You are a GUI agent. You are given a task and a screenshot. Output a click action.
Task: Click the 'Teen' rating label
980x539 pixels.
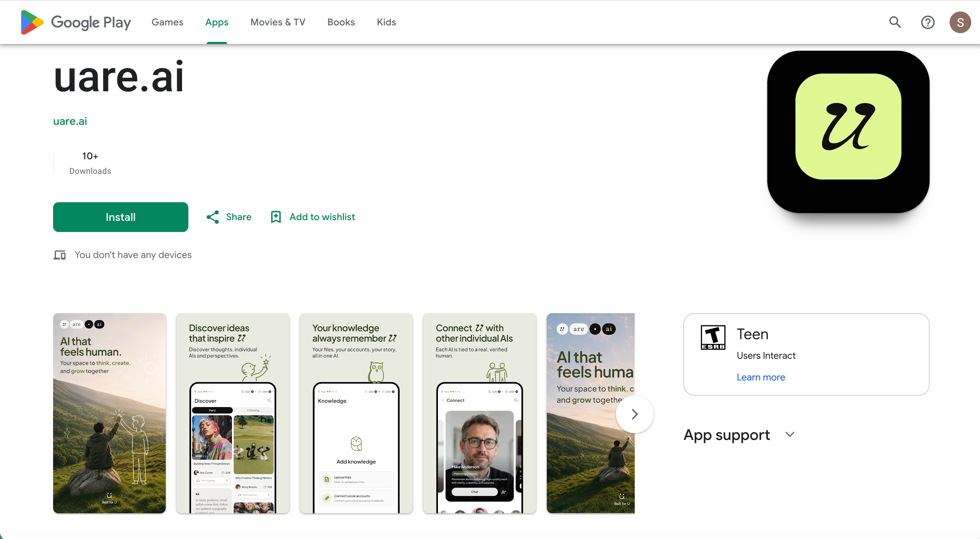[x=752, y=334]
